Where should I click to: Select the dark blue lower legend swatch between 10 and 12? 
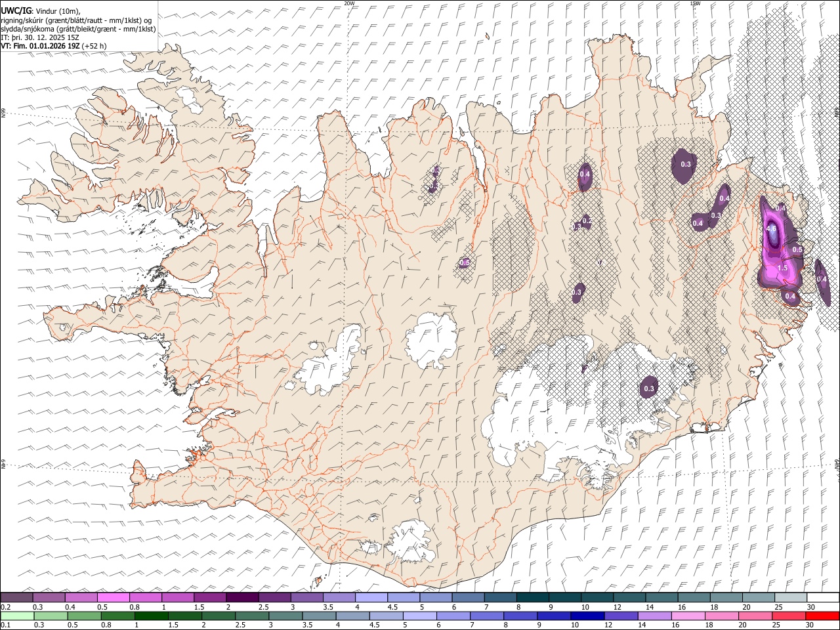[587, 616]
